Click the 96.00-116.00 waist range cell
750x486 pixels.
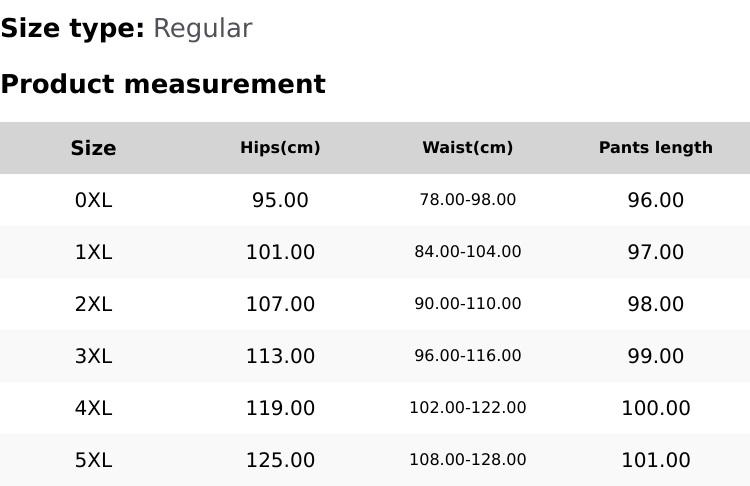(467, 356)
